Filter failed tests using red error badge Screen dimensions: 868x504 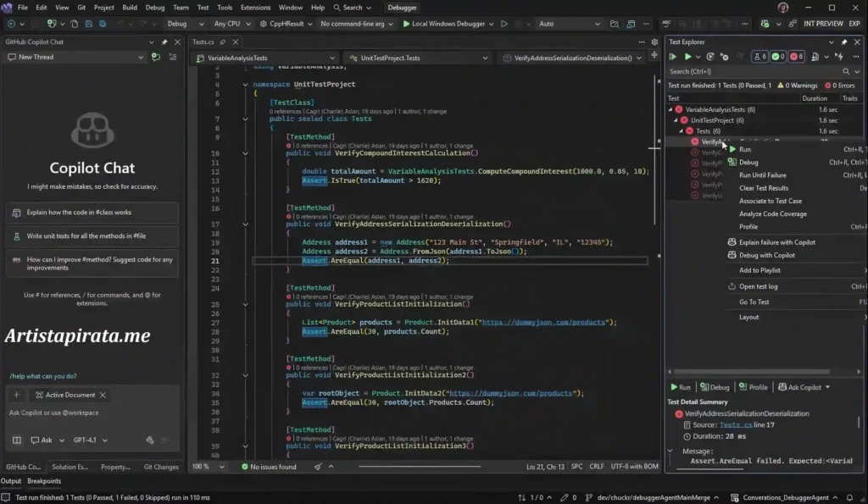pyautogui.click(x=795, y=56)
